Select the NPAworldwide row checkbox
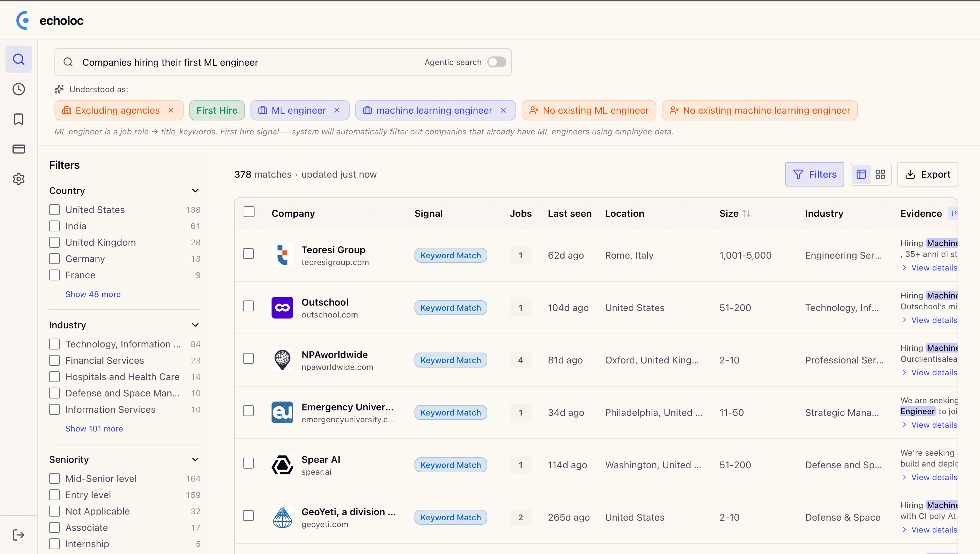980x554 pixels. 248,358
